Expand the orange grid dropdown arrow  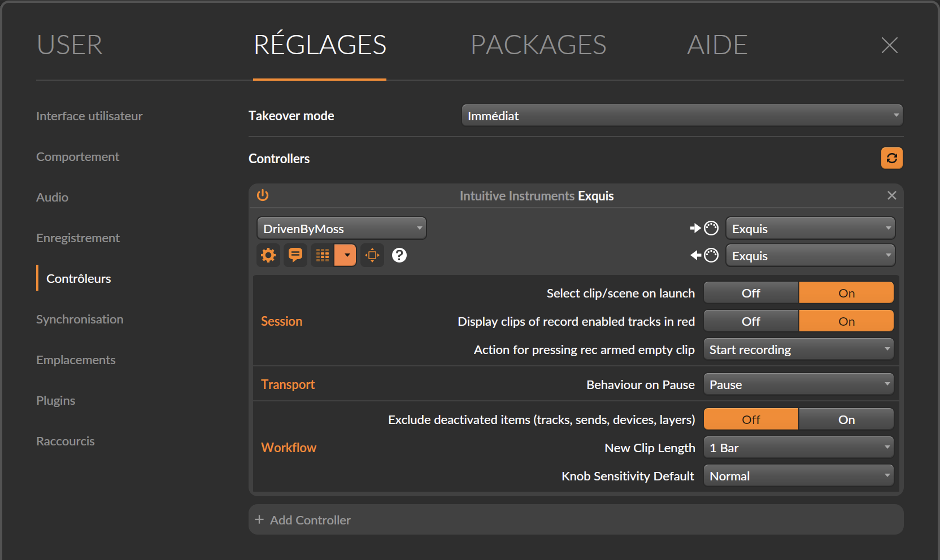click(346, 255)
